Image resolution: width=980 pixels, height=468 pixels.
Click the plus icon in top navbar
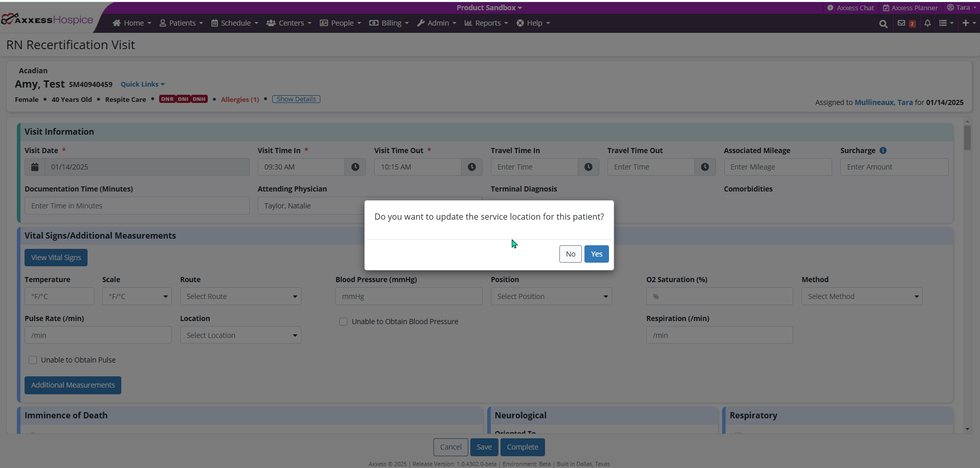[x=966, y=23]
